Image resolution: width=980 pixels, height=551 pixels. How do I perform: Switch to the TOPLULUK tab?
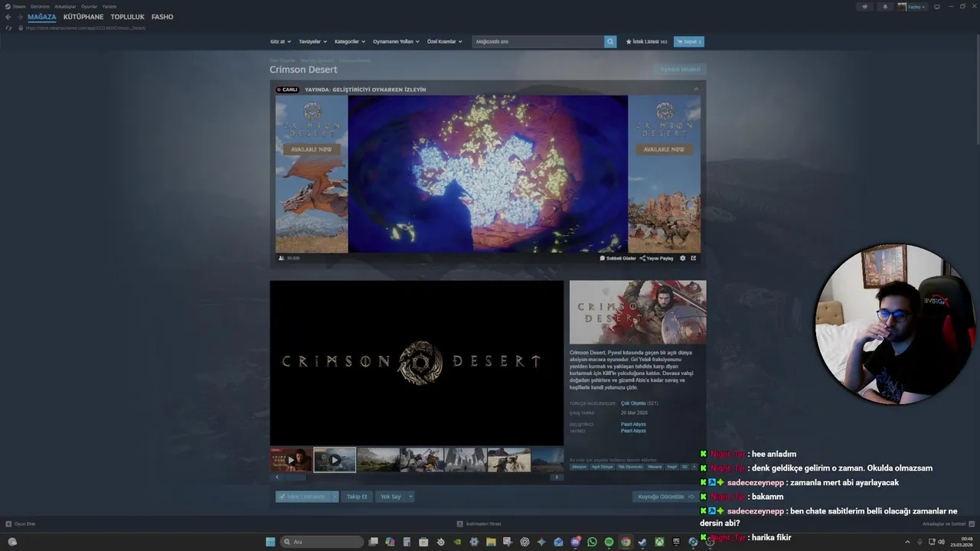[x=127, y=17]
